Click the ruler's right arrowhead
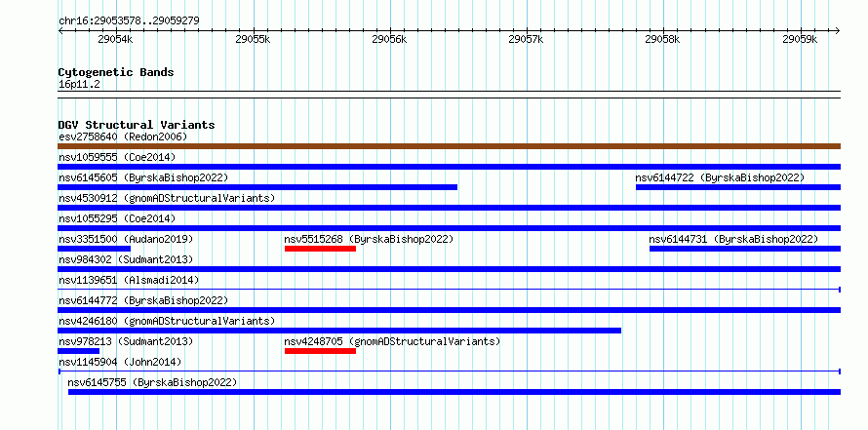Screen dimensions: 868x430 pos(838,30)
